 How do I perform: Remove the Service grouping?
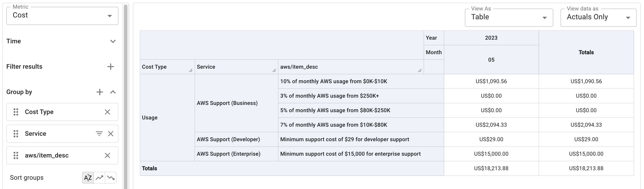[x=110, y=134]
